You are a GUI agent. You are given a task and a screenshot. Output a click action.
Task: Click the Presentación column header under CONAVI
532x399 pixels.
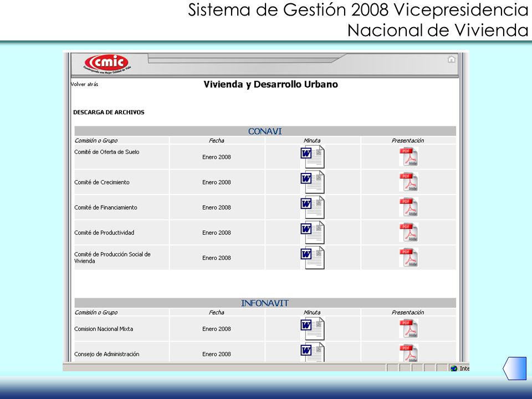click(x=407, y=140)
